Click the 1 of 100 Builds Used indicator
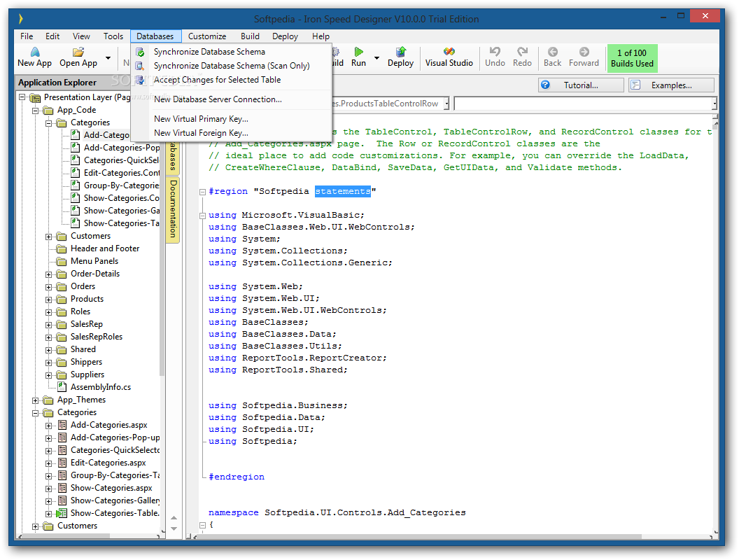The image size is (739, 560). point(632,58)
